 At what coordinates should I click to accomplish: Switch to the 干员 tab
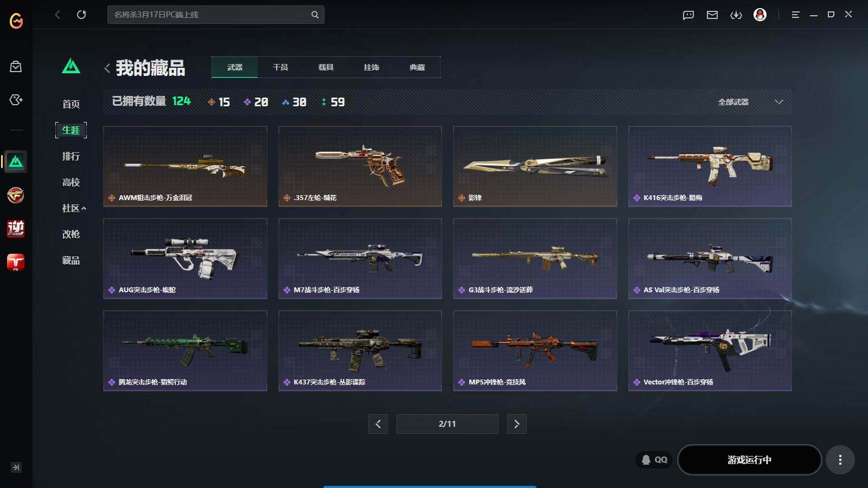tap(280, 67)
